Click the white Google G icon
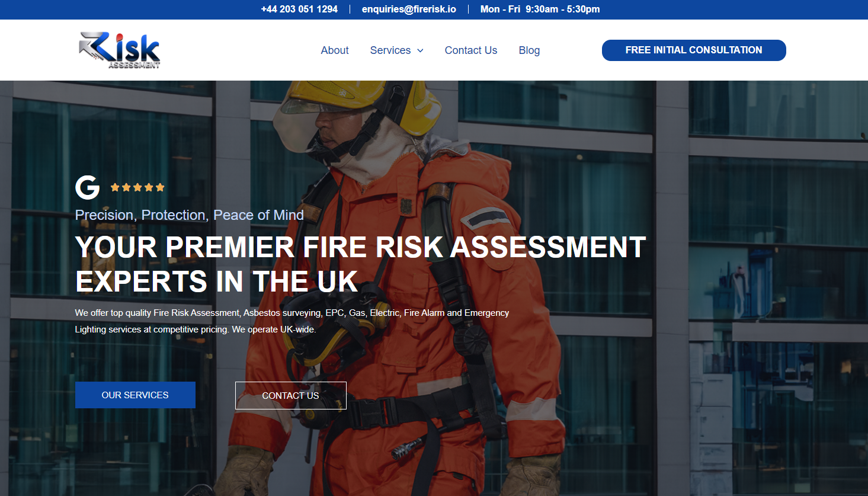 tap(87, 187)
